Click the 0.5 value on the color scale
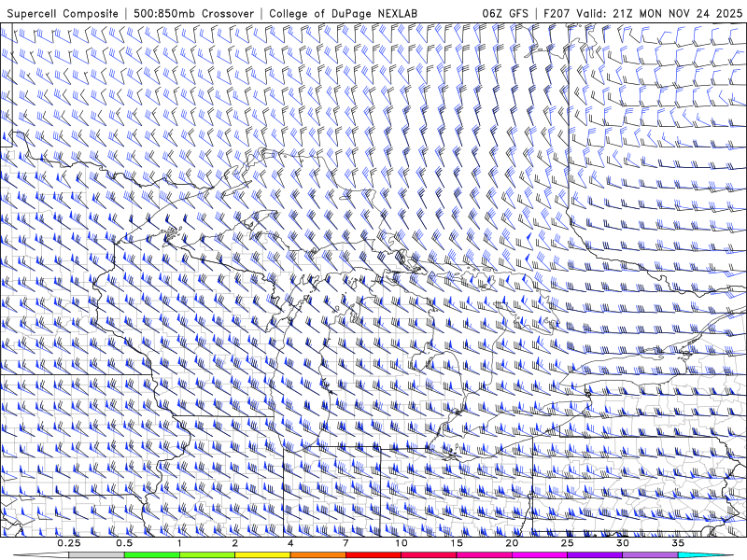 point(124,543)
